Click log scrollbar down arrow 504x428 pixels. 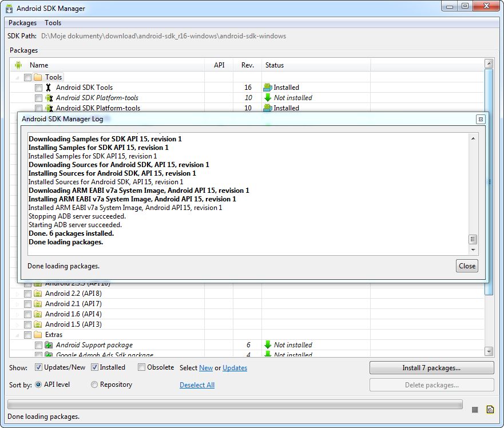[473, 250]
